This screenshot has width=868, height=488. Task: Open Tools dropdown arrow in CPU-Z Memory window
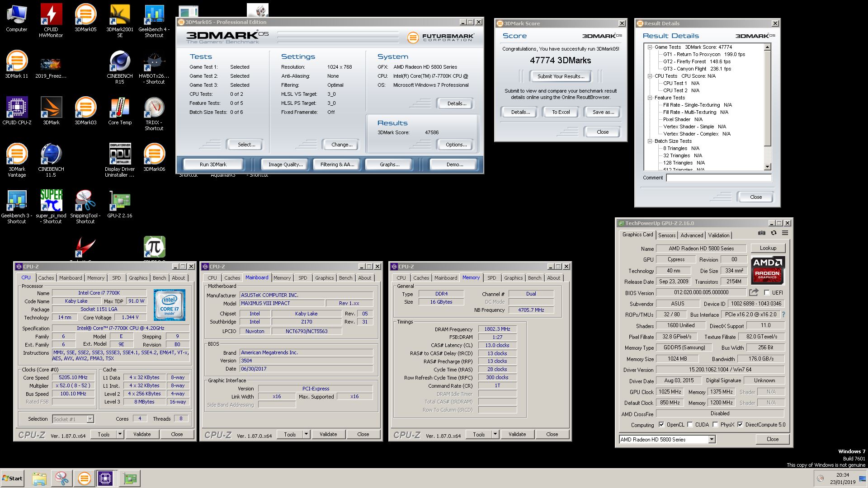(495, 434)
